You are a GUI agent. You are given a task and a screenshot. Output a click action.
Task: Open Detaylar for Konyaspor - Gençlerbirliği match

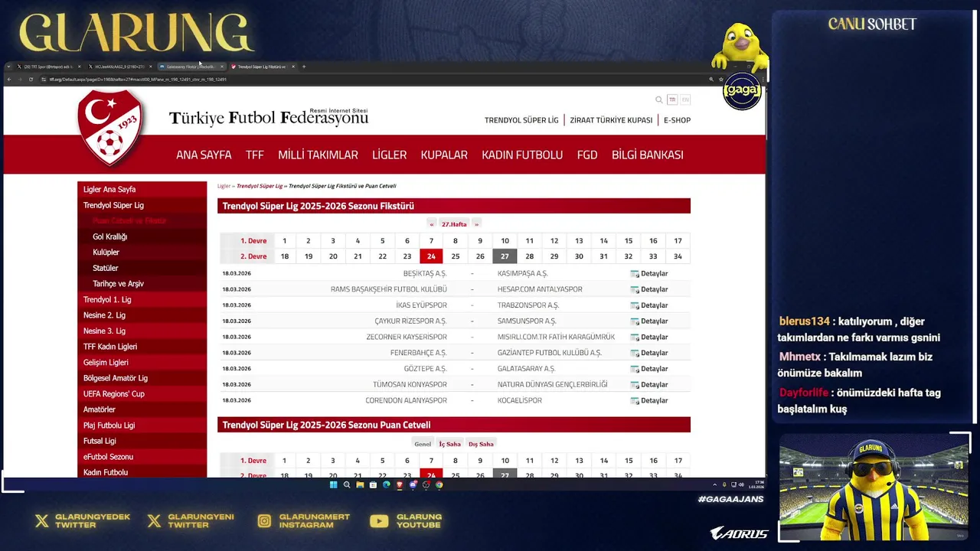pyautogui.click(x=649, y=384)
